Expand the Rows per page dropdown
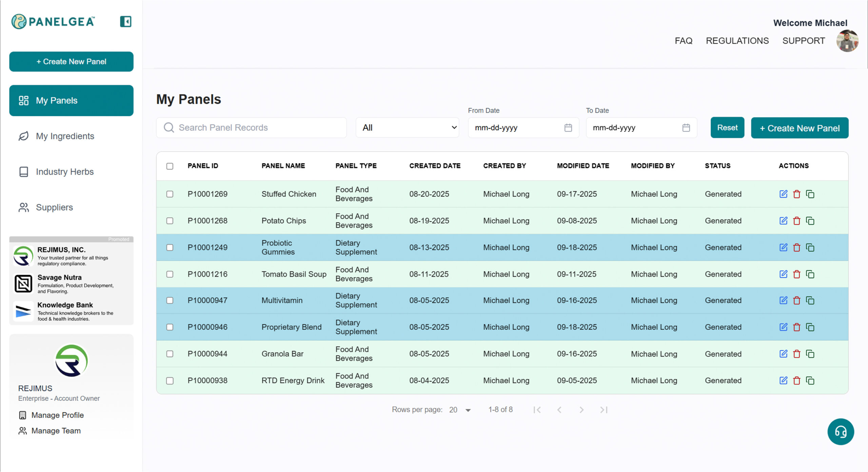 click(460, 410)
